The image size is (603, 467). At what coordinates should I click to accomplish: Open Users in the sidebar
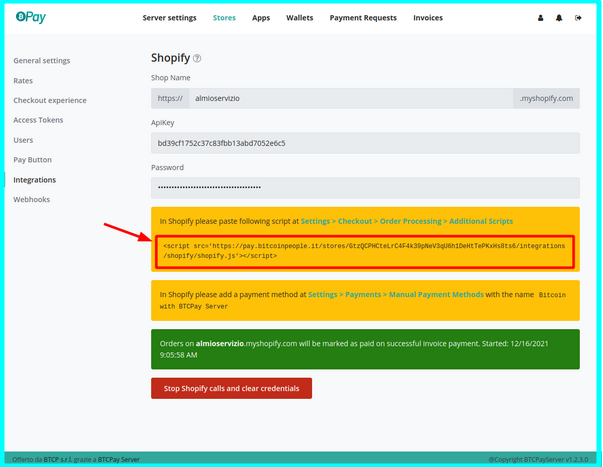pyautogui.click(x=23, y=140)
